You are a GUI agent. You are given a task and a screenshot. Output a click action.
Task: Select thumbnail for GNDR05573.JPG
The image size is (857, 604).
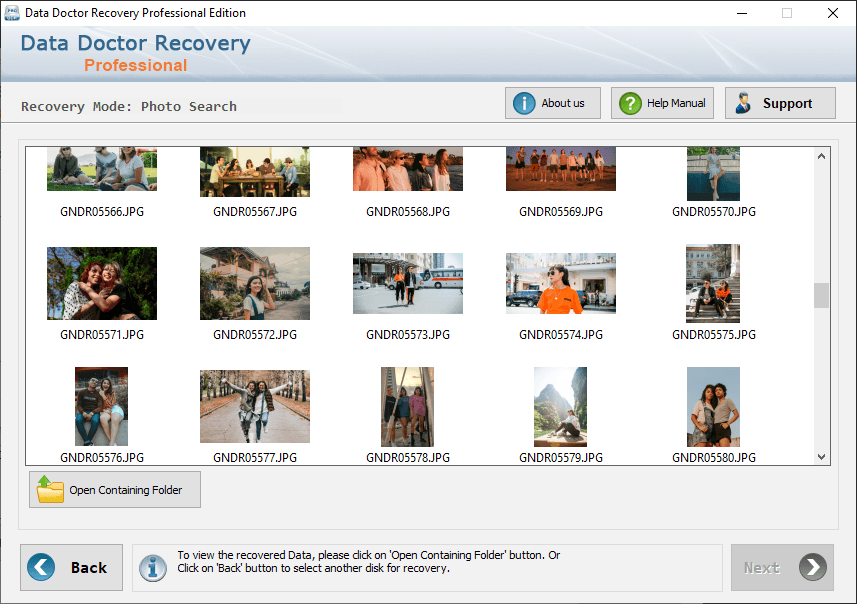click(x=408, y=283)
